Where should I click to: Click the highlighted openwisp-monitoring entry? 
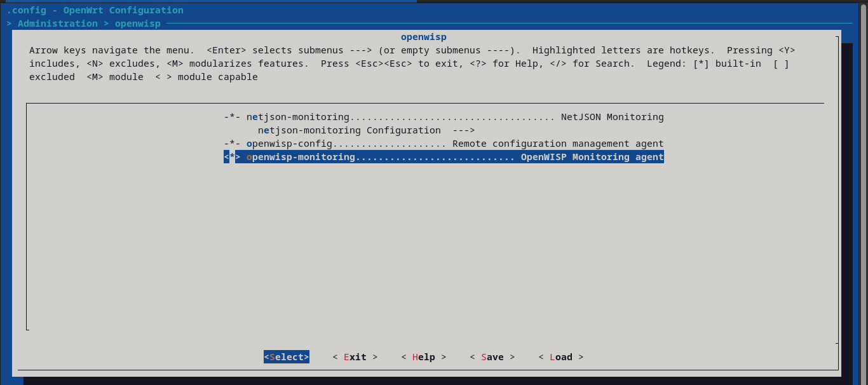coord(444,157)
